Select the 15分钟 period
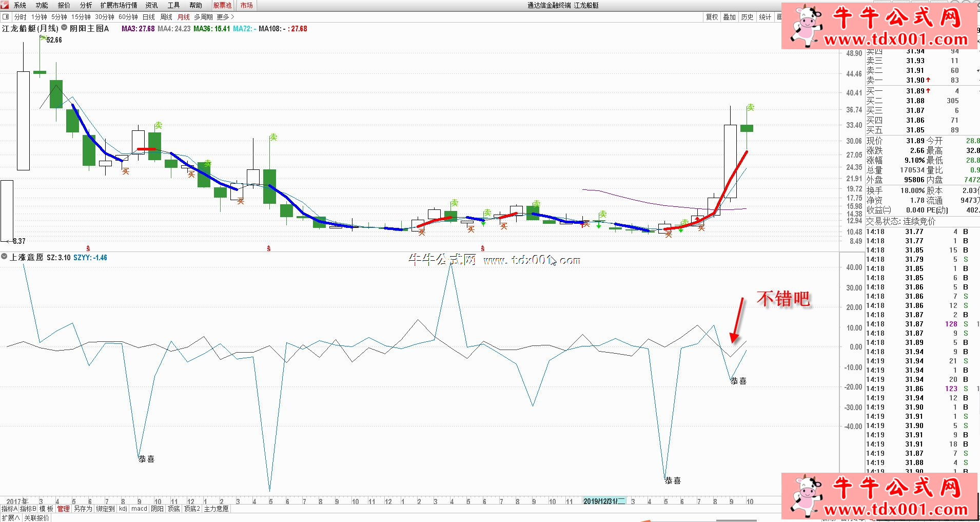Screen dimensions: 980x522 [81, 17]
